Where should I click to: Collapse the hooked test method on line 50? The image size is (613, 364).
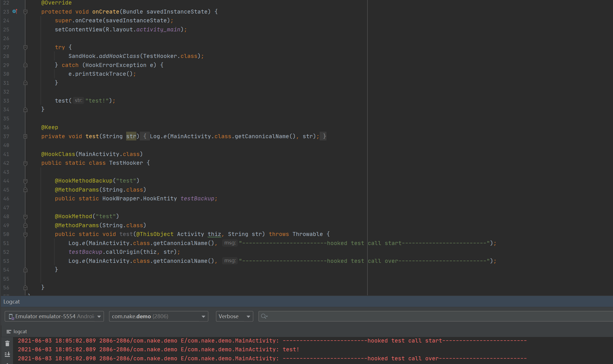25,235
